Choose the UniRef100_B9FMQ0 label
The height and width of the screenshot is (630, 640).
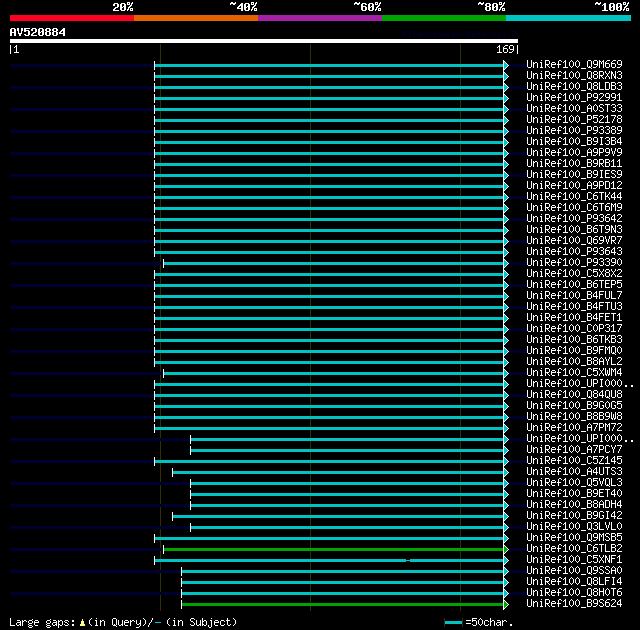pos(574,351)
